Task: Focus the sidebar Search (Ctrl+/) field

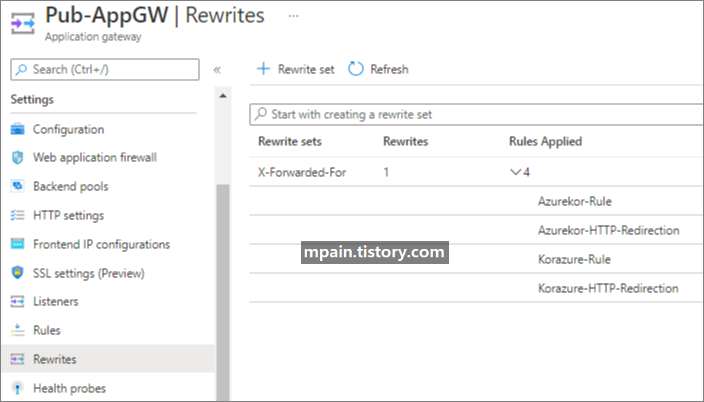Action: [105, 70]
